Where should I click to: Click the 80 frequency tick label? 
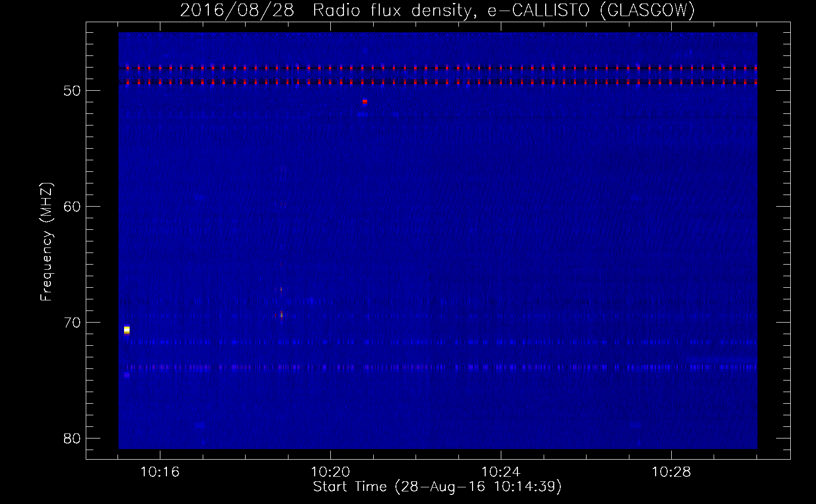click(x=72, y=438)
